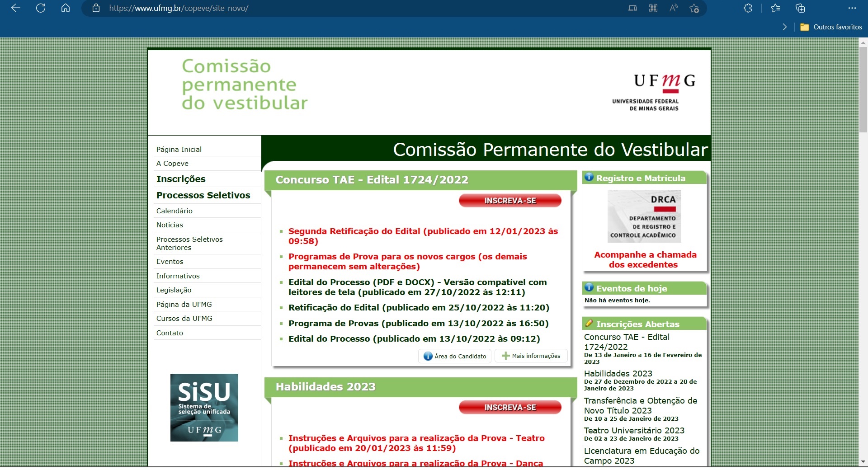Click the DRCA department image
This screenshot has width=868, height=470.
click(644, 216)
